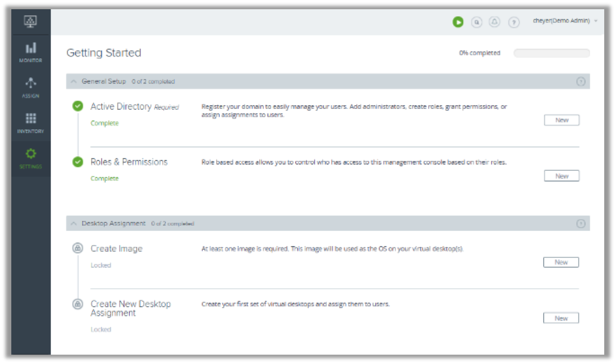
Task: Select the Active Directory heading
Action: 121,107
